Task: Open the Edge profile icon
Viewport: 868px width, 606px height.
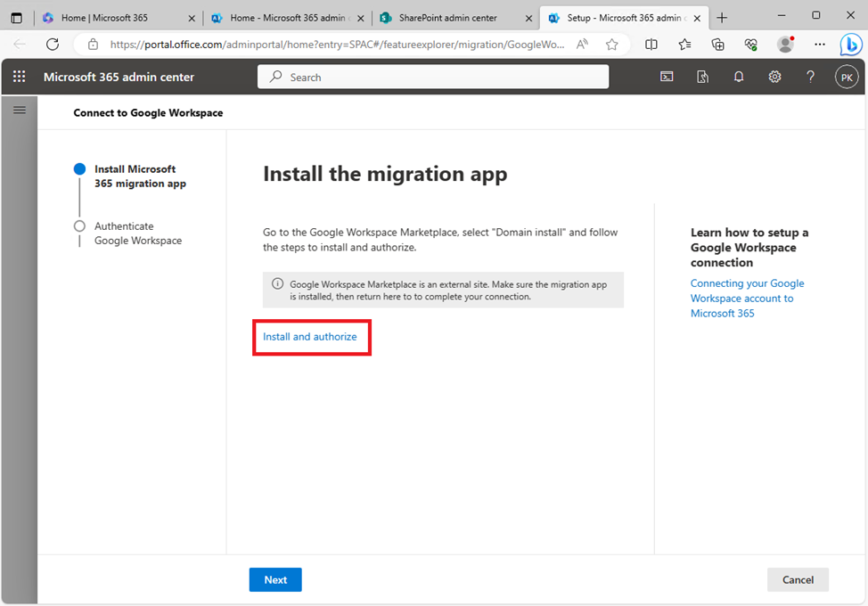Action: (785, 45)
